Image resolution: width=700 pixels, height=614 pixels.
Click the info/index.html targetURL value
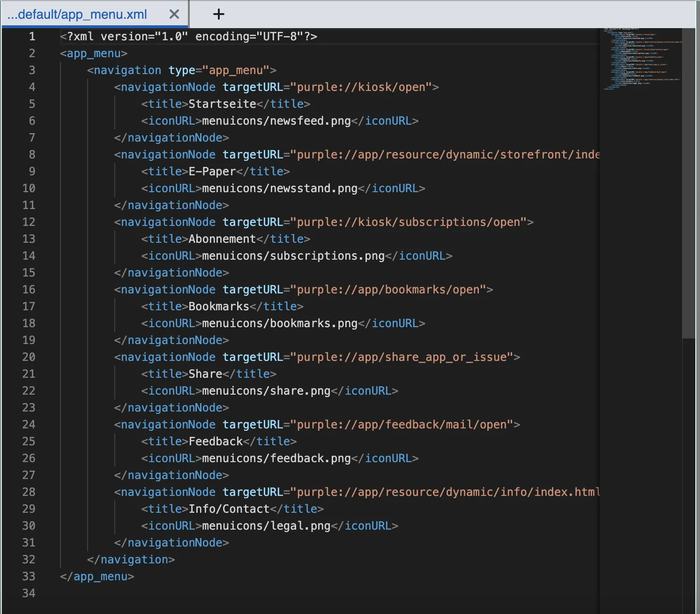pyautogui.click(x=445, y=492)
